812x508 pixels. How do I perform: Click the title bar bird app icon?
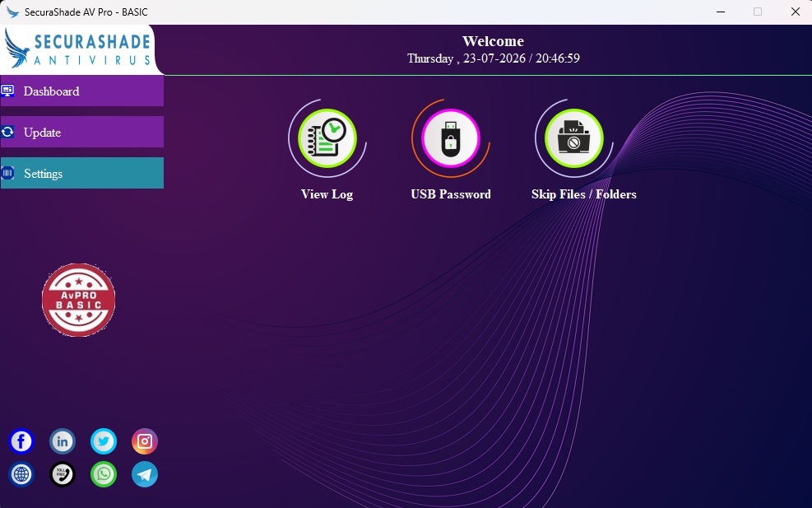click(12, 12)
